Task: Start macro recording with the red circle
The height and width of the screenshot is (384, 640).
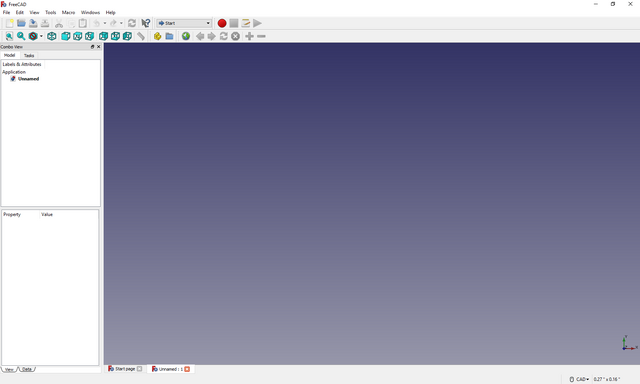Action: (222, 23)
